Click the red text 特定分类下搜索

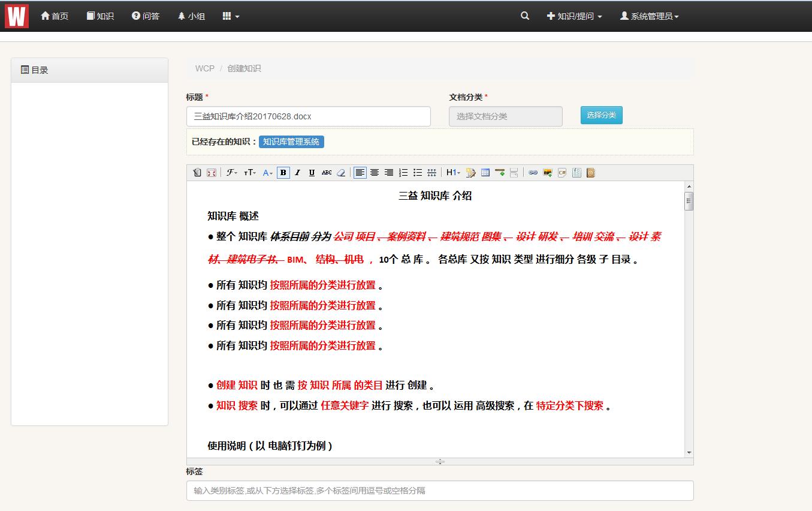(x=570, y=405)
